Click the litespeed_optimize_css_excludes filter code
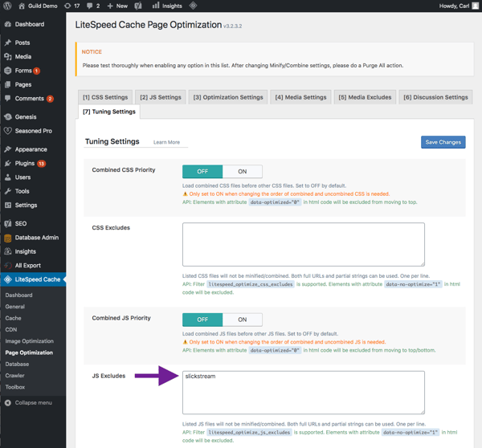Screen dimensions: 482x448 (250, 284)
